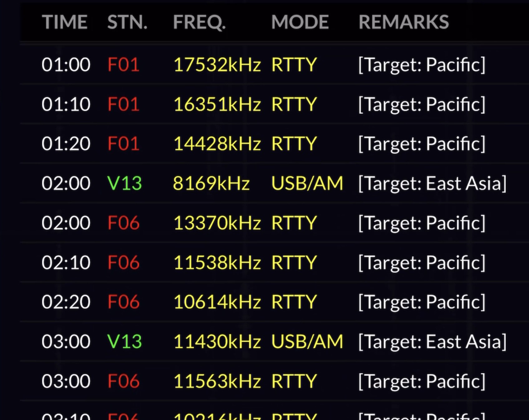Viewport: 529px width, 420px height.
Task: Select the 11430kHz frequency entry
Action: click(217, 341)
